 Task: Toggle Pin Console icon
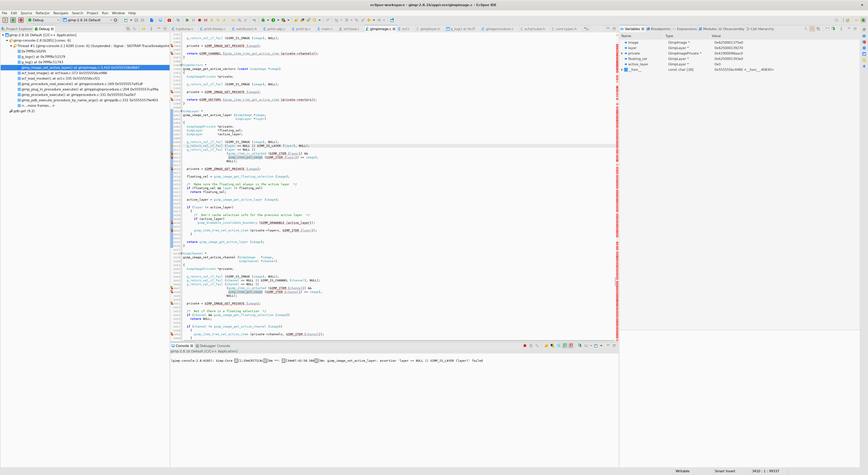point(580,346)
